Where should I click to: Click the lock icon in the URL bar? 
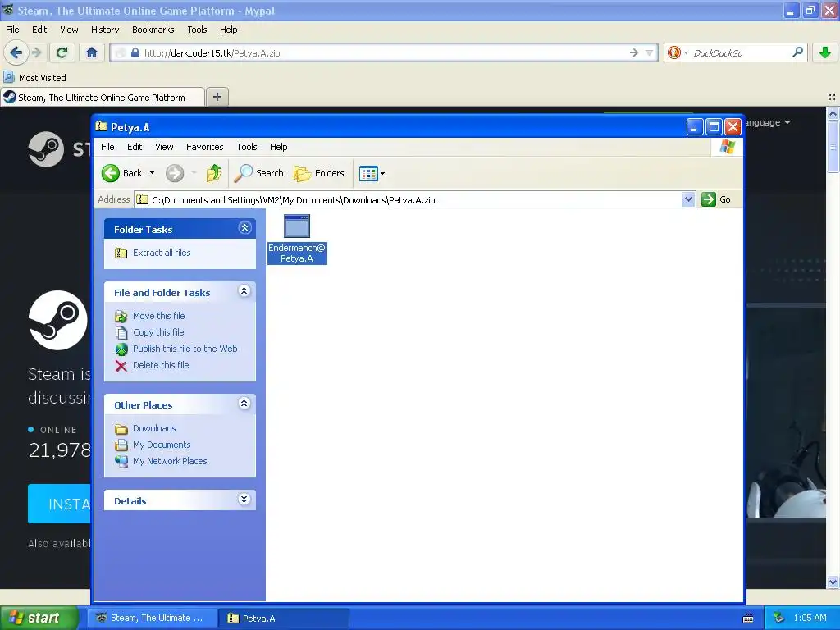[135, 53]
